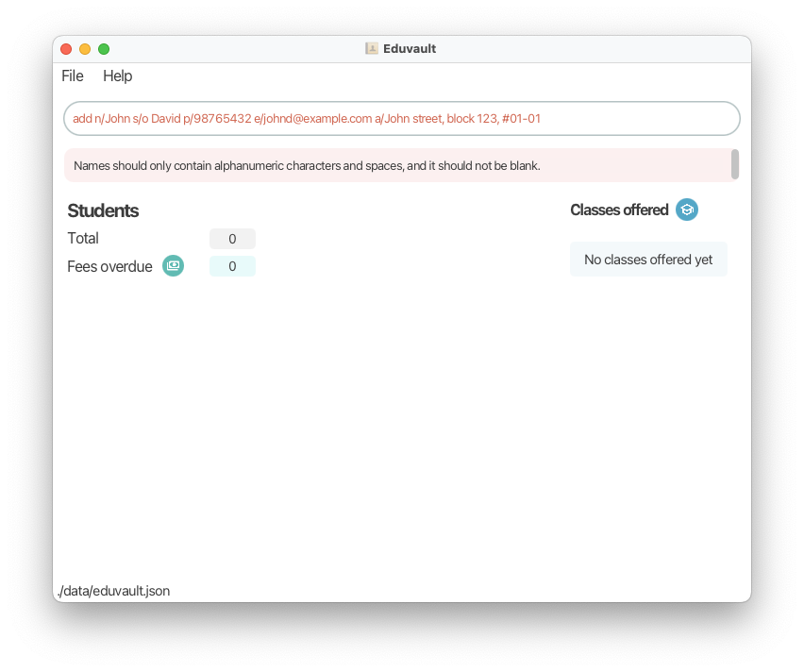Open the Help menu
The image size is (804, 672).
[x=117, y=76]
